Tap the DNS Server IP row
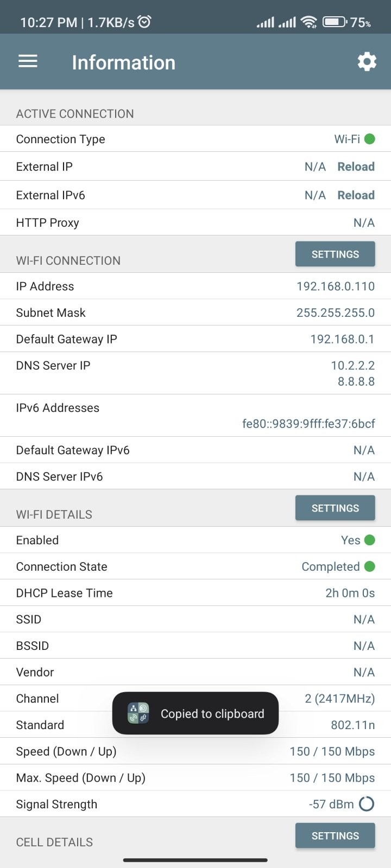Screen dimensions: 391x868 (x=195, y=373)
